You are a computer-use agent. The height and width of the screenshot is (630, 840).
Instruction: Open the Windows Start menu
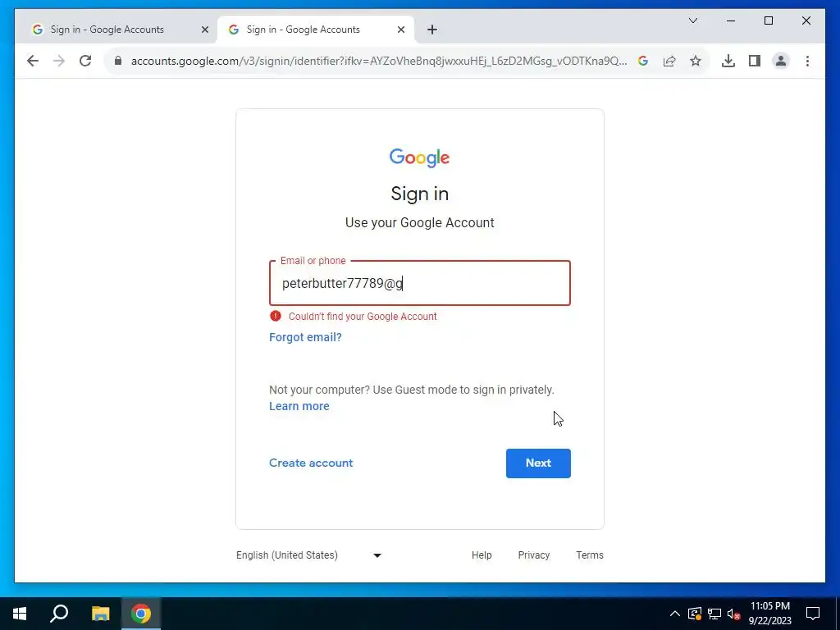[x=20, y=614]
